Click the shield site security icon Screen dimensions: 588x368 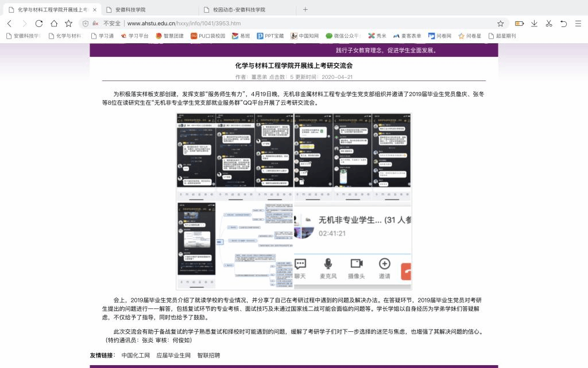[x=86, y=24]
